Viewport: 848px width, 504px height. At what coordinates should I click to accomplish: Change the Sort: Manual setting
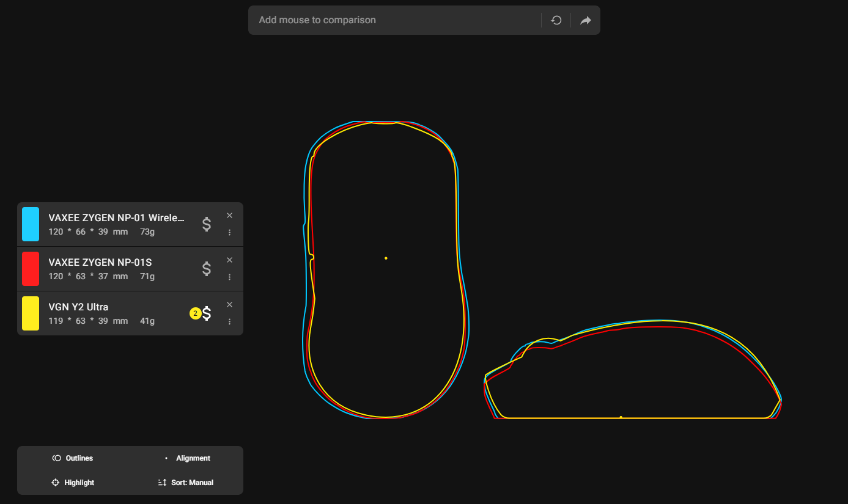tap(186, 483)
